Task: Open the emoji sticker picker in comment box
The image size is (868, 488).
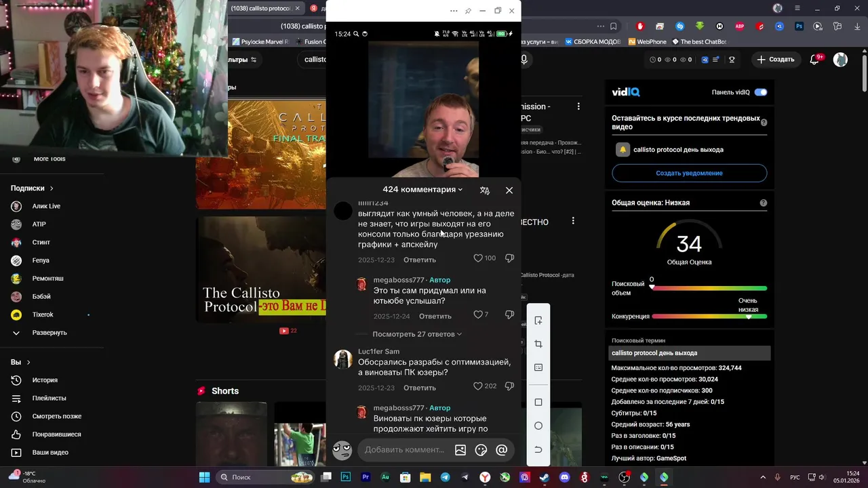Action: (481, 449)
